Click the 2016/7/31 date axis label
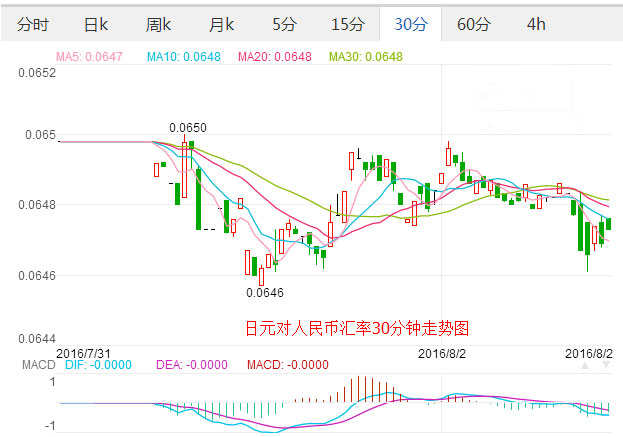The image size is (623, 437). [83, 353]
